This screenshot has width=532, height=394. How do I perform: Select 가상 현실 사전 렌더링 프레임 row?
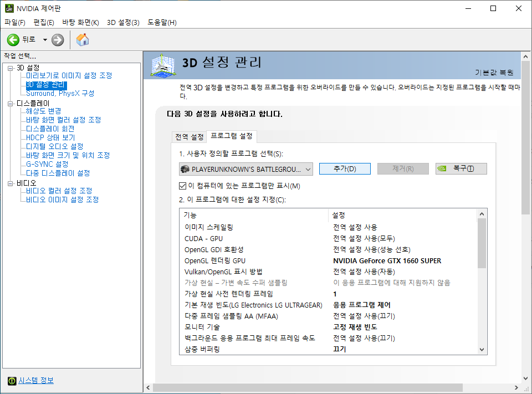click(328, 294)
